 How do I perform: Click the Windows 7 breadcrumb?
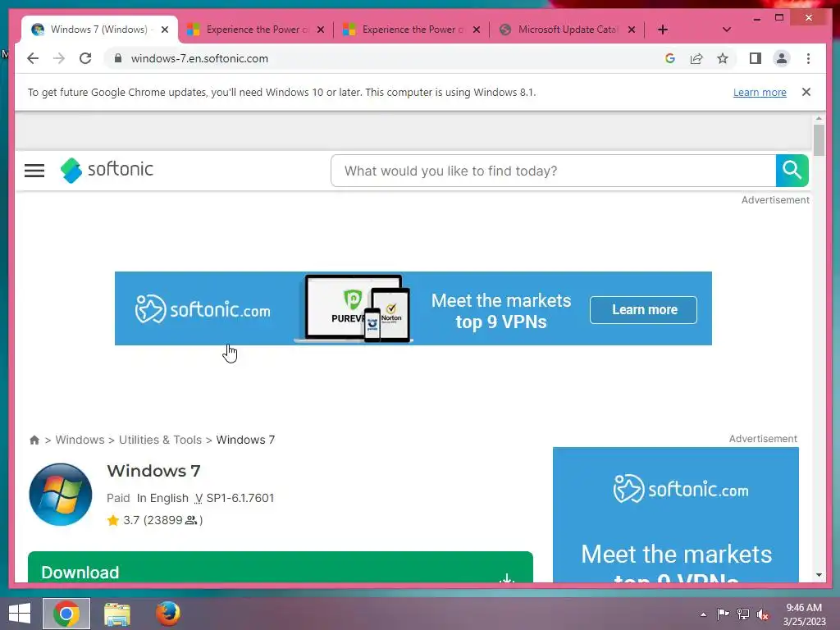point(245,440)
